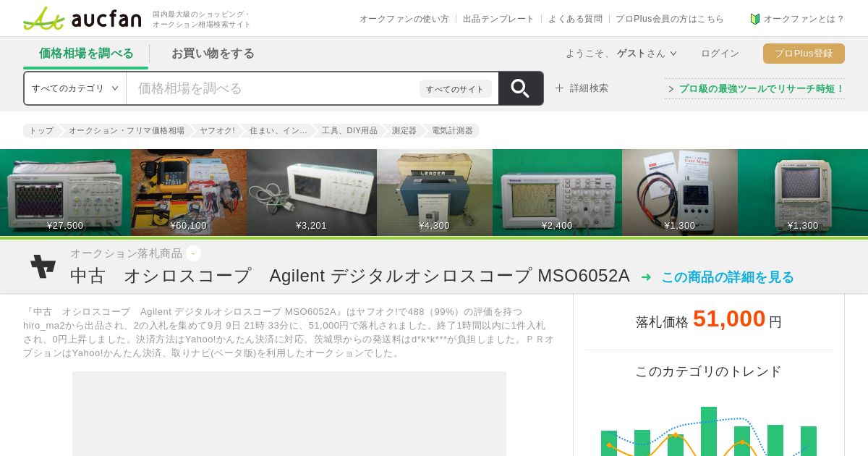The width and height of the screenshot is (868, 456).
Task: Click the dash badge beside オークション落札商品
Action: click(193, 253)
